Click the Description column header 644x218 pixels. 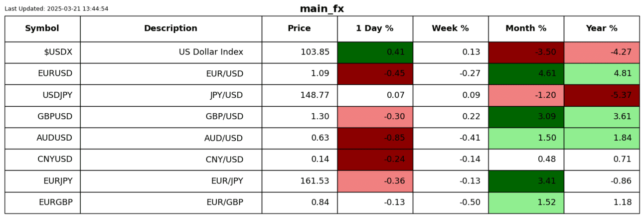(170, 28)
